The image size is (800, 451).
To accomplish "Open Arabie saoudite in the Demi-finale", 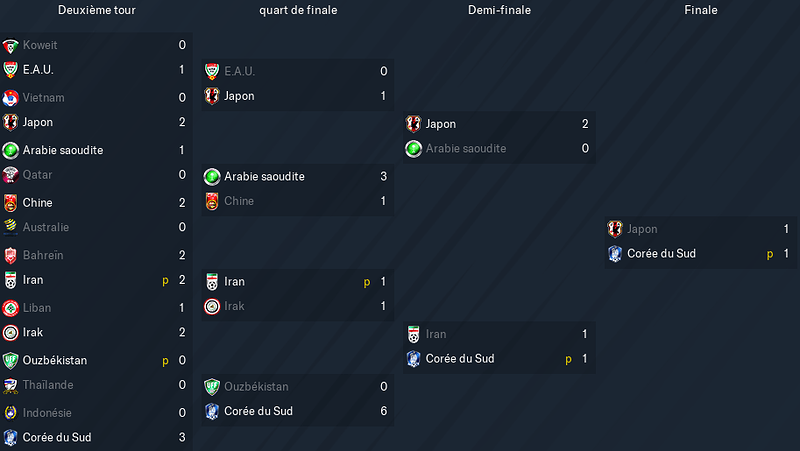I will click(x=466, y=148).
